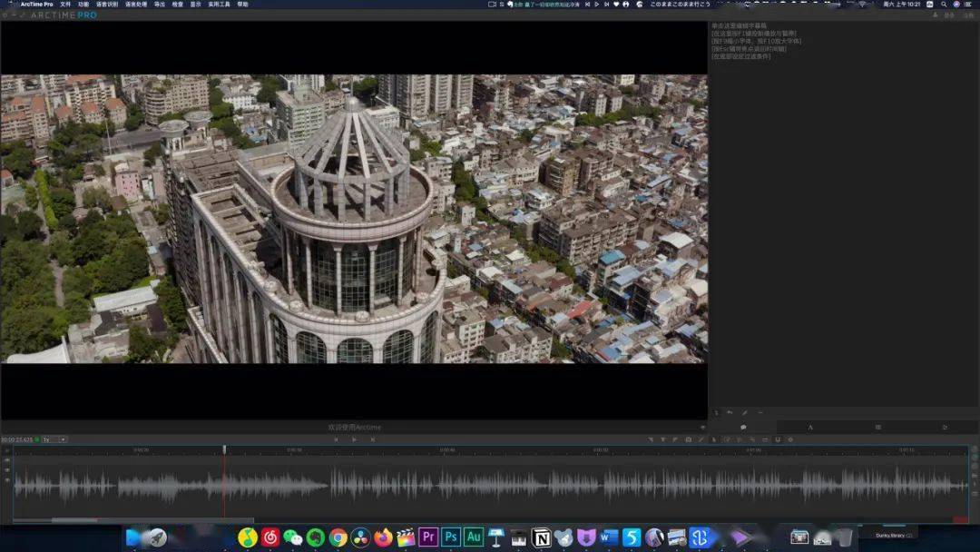Image resolution: width=980 pixels, height=552 pixels.
Task: Open the subtitle text bubble tab
Action: pos(743,428)
